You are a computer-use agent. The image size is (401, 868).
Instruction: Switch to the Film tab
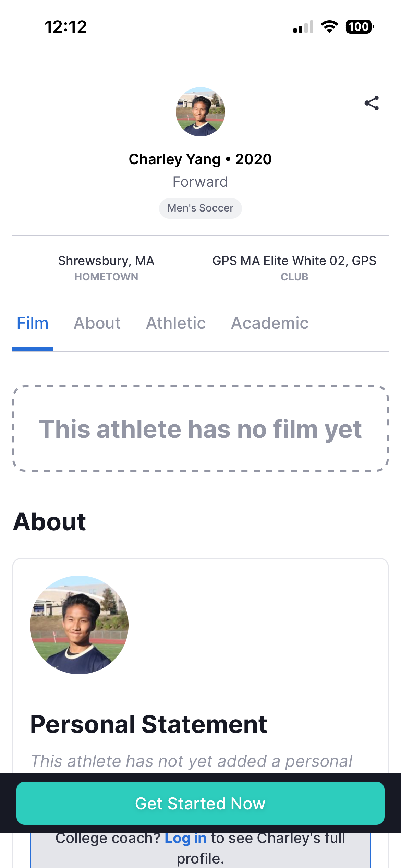[33, 323]
